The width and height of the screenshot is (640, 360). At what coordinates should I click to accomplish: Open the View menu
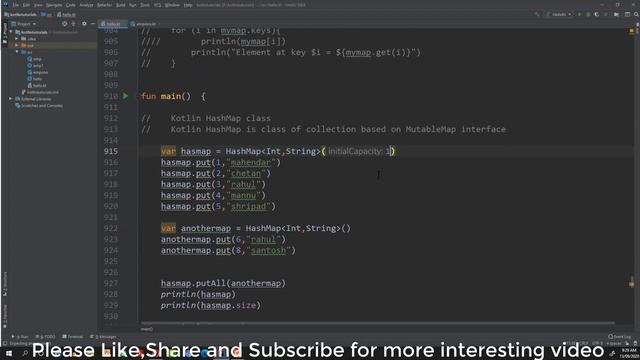pyautogui.click(x=38, y=5)
